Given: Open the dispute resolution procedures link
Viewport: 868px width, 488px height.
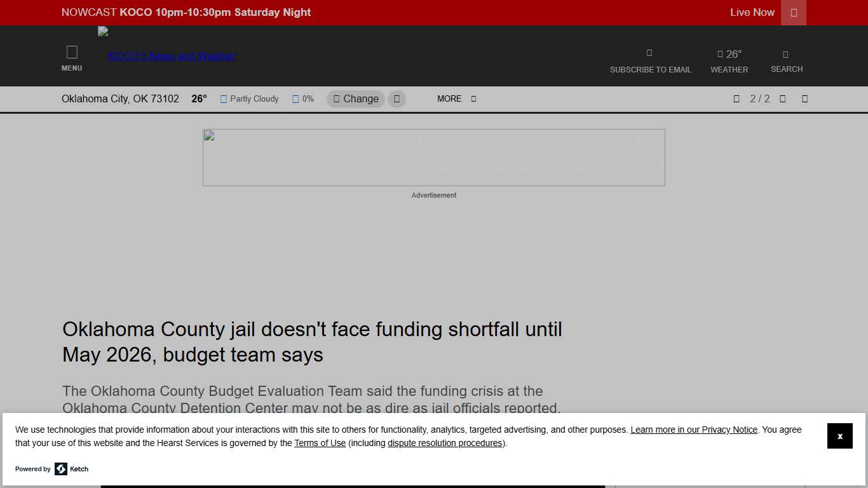Looking at the screenshot, I should tap(445, 444).
